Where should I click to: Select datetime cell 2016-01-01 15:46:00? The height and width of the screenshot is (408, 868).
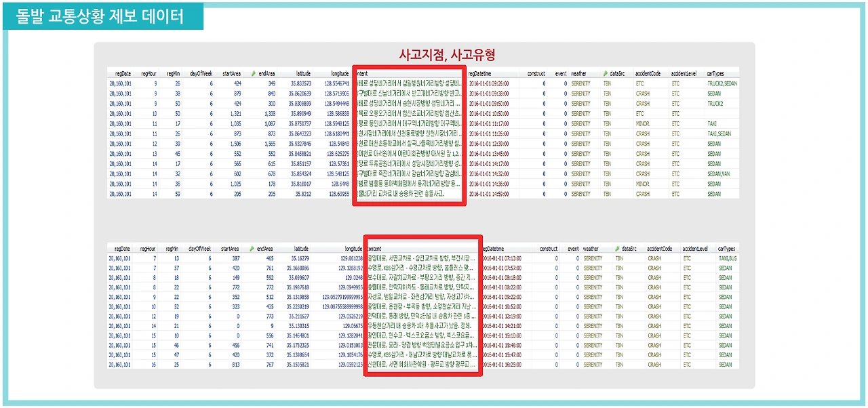pos(501,345)
